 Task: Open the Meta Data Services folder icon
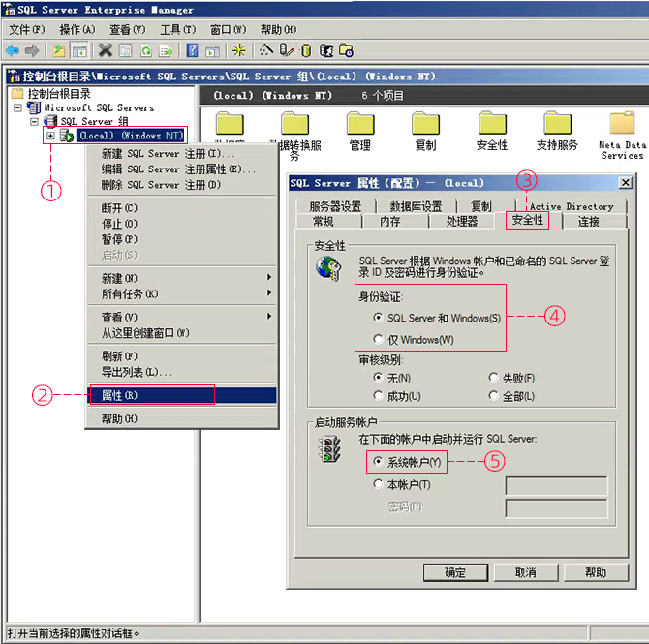coord(622,125)
